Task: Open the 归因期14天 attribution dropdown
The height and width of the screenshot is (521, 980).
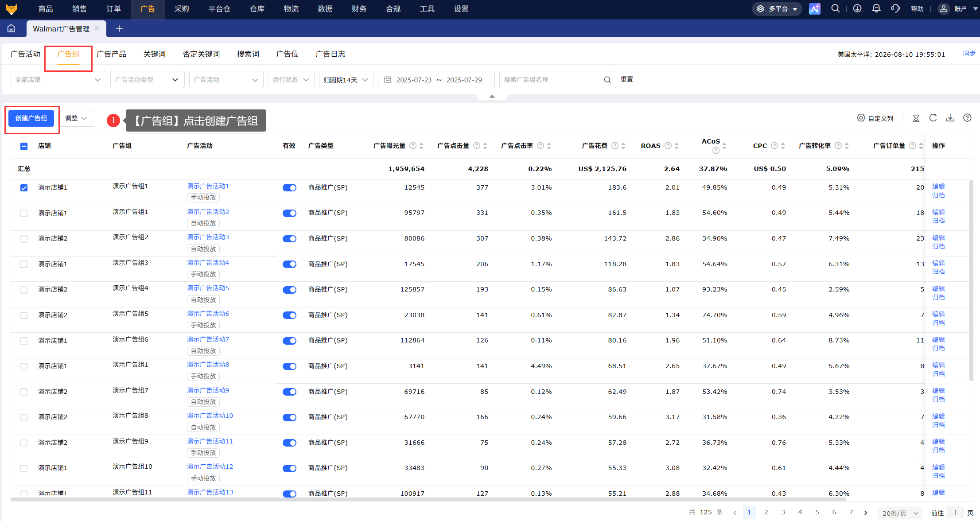Action: click(346, 80)
